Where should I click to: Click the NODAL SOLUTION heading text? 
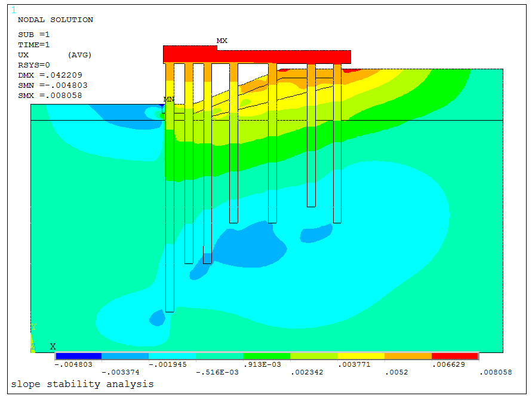(x=56, y=20)
